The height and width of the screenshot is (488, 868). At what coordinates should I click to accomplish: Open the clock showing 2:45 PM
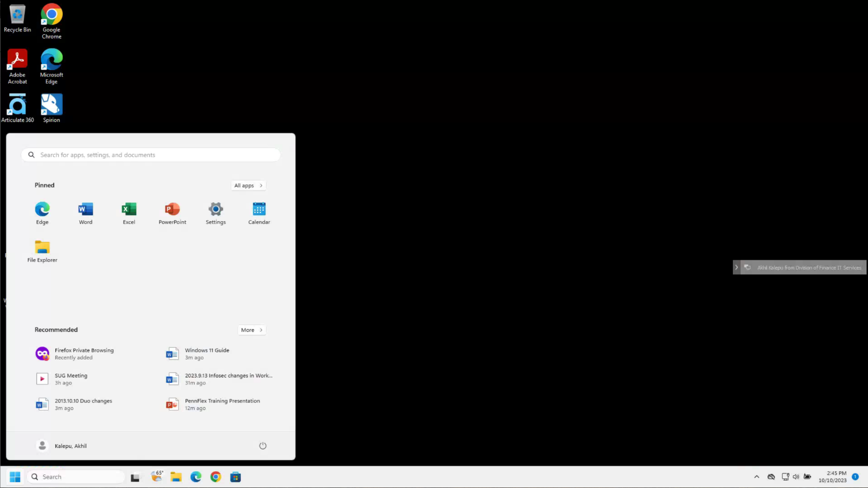(833, 477)
